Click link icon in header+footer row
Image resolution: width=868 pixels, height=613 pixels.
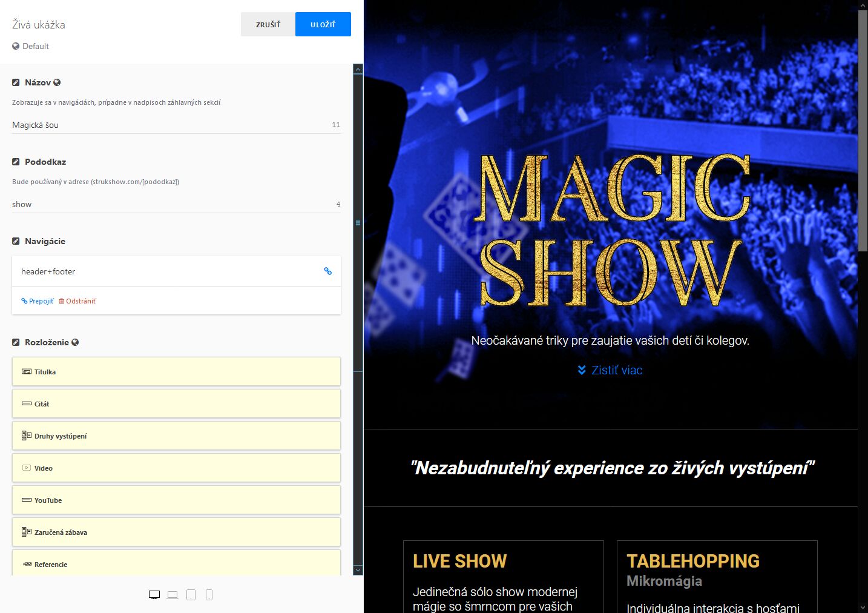327,271
